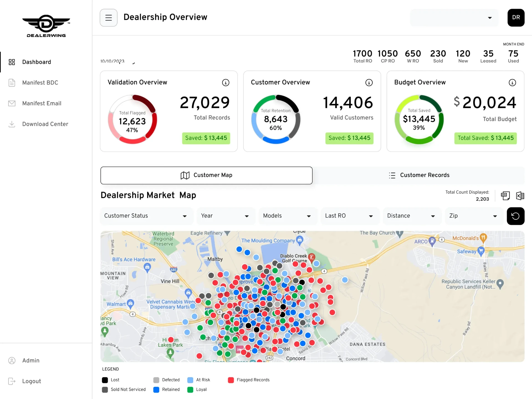Click the Logout link
Image resolution: width=532 pixels, height=399 pixels.
point(32,381)
